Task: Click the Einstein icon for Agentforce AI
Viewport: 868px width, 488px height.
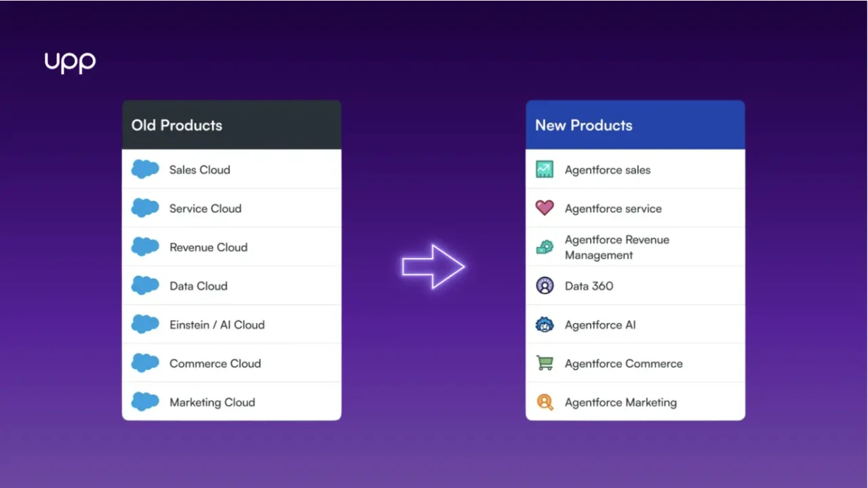Action: point(545,324)
